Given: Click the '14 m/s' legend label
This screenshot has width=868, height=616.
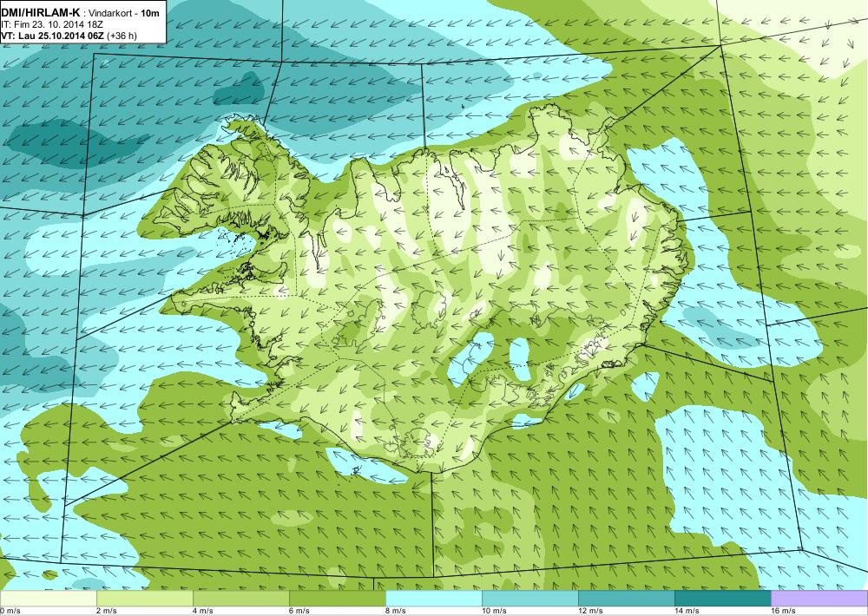Looking at the screenshot, I should pos(687,611).
